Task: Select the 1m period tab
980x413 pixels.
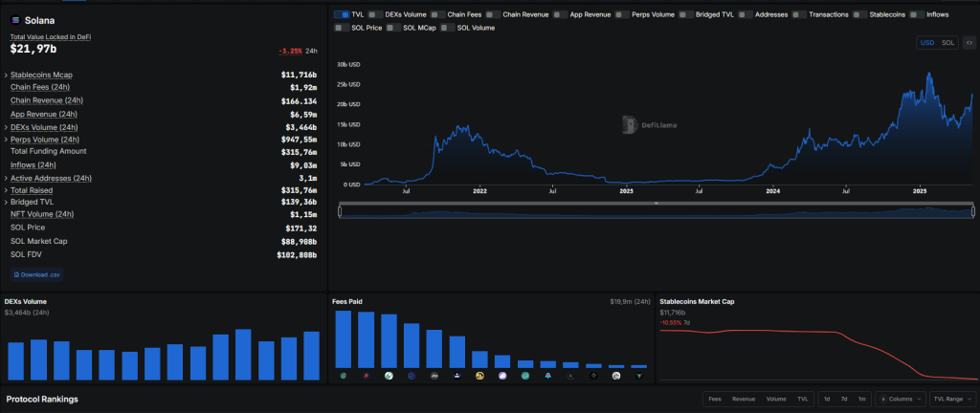Action: (861, 399)
